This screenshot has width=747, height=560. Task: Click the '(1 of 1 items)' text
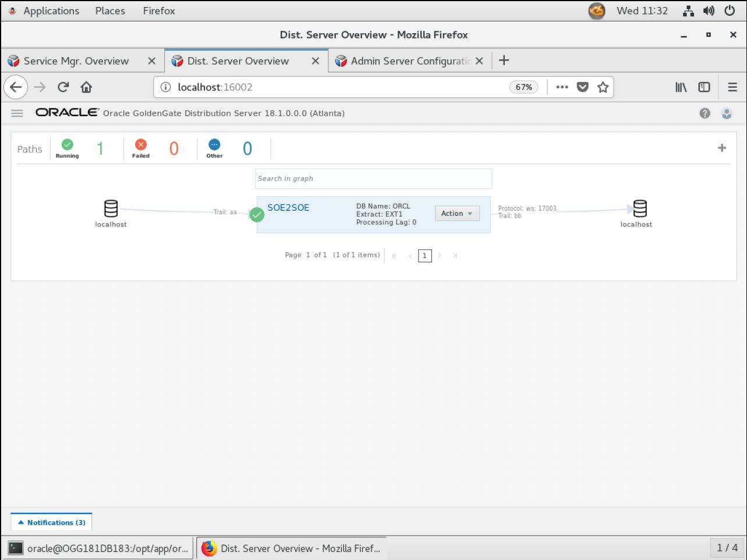[x=356, y=255]
